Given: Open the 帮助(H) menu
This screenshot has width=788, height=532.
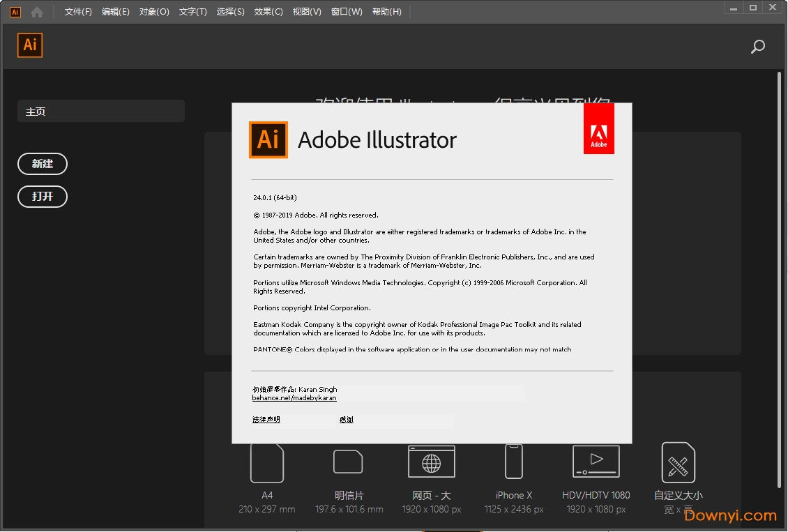Looking at the screenshot, I should tap(387, 12).
